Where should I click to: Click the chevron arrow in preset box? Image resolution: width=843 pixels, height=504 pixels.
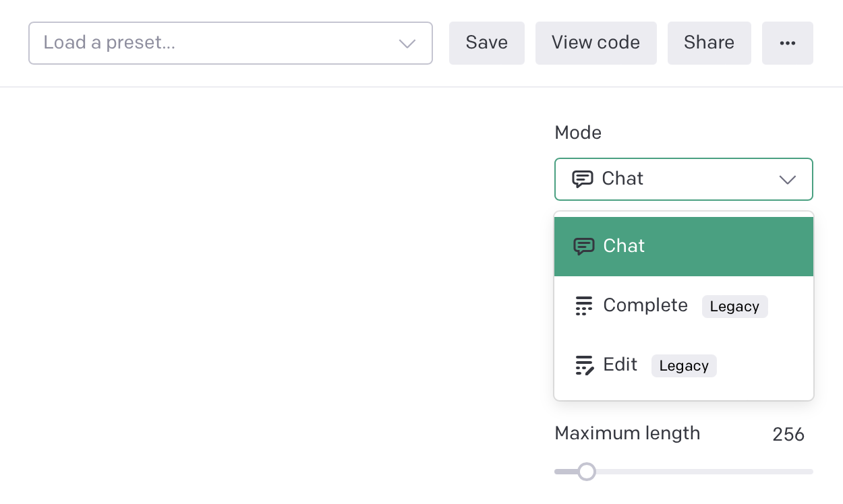(x=407, y=44)
